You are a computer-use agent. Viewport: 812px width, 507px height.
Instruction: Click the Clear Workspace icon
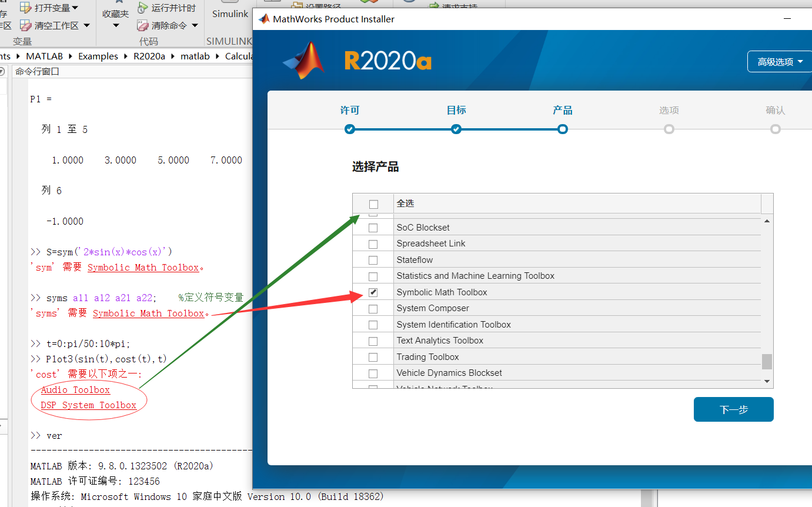[x=25, y=26]
